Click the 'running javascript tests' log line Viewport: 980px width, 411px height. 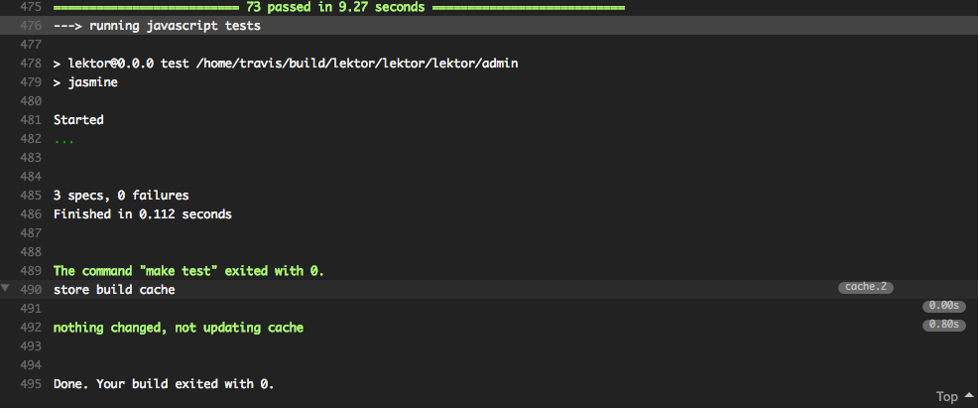[157, 26]
